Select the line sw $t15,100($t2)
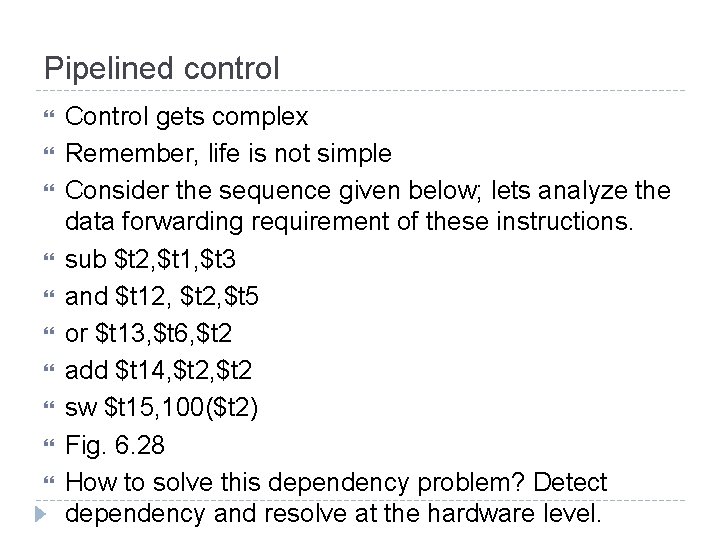Screen dimensions: 720x540 pos(162,408)
